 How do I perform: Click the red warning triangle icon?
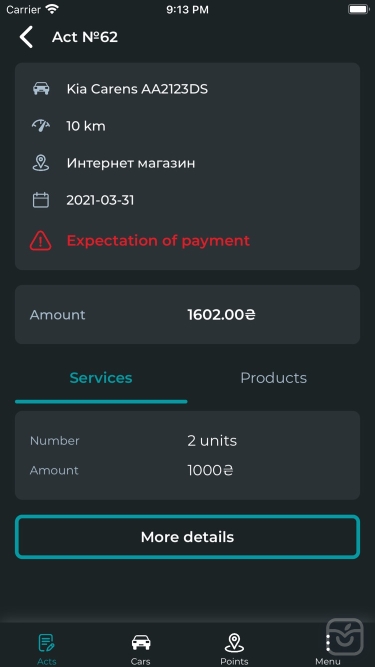coord(41,241)
